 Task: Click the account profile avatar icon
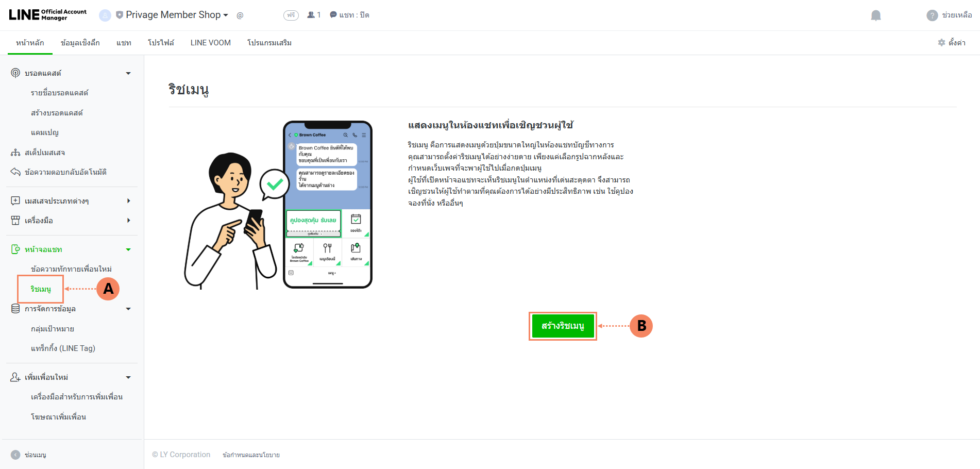click(x=105, y=15)
